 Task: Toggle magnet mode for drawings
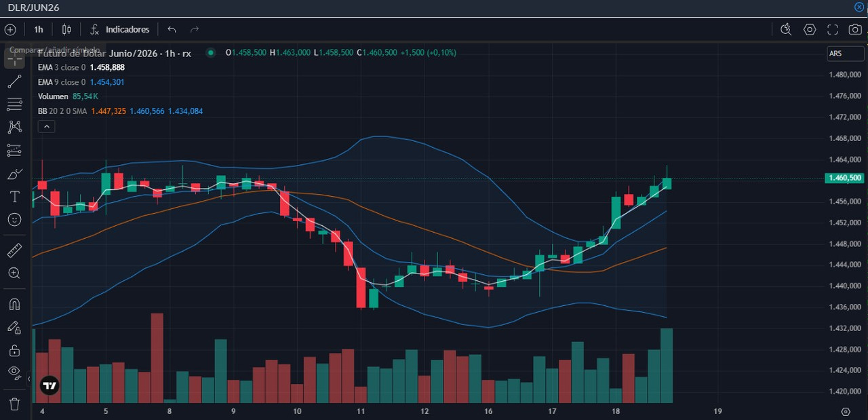pyautogui.click(x=14, y=304)
